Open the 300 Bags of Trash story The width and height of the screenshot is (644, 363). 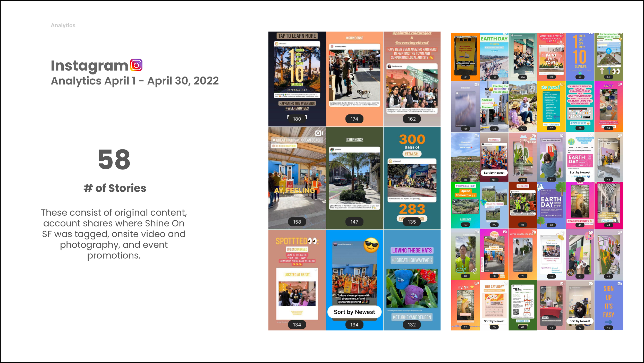pyautogui.click(x=412, y=178)
